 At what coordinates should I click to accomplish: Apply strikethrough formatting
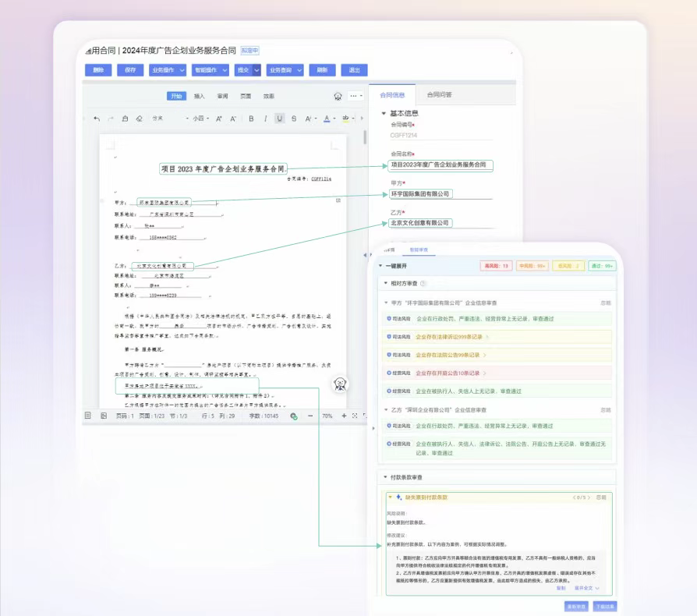point(295,119)
